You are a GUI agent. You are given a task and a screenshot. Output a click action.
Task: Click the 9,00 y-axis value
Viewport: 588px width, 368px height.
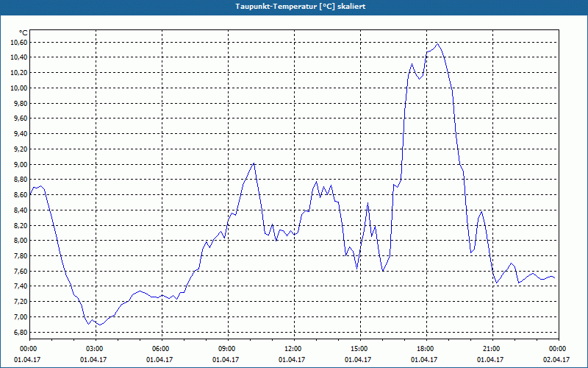pyautogui.click(x=21, y=164)
